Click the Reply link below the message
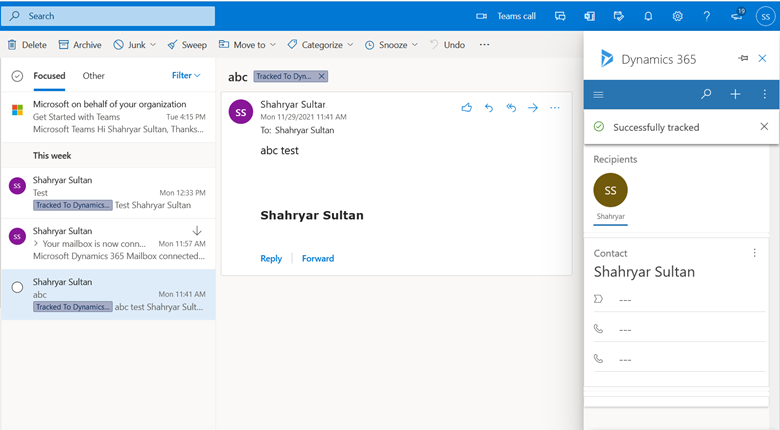This screenshot has width=780, height=430. [271, 258]
